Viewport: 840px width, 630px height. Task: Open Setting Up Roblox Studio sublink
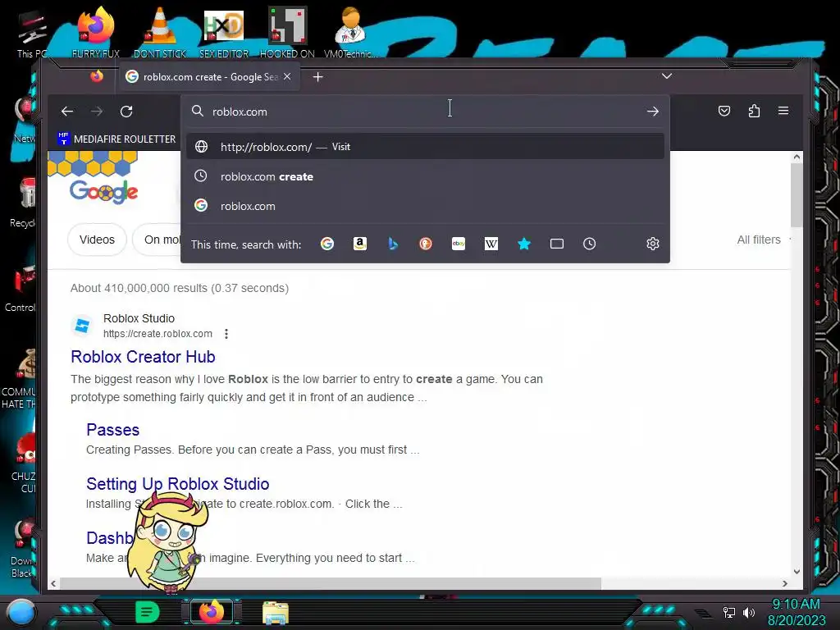pos(178,484)
